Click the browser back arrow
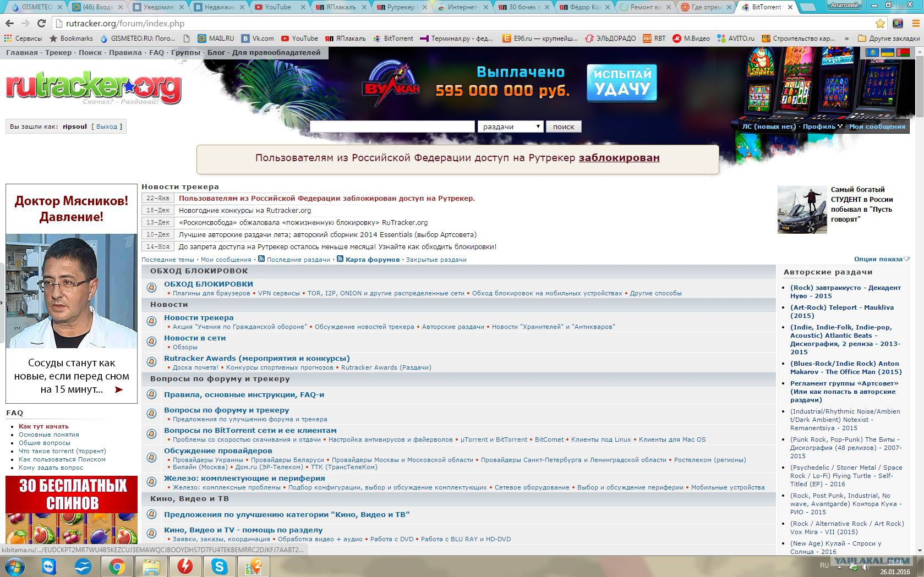This screenshot has width=924, height=577. [9, 24]
